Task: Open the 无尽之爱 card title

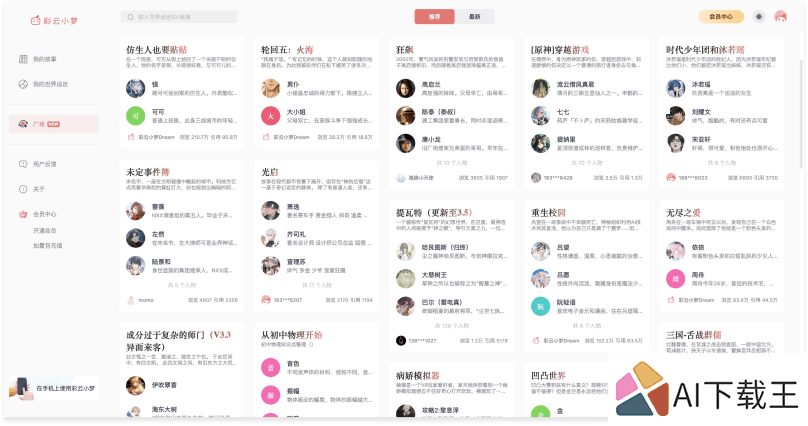Action: (x=683, y=213)
